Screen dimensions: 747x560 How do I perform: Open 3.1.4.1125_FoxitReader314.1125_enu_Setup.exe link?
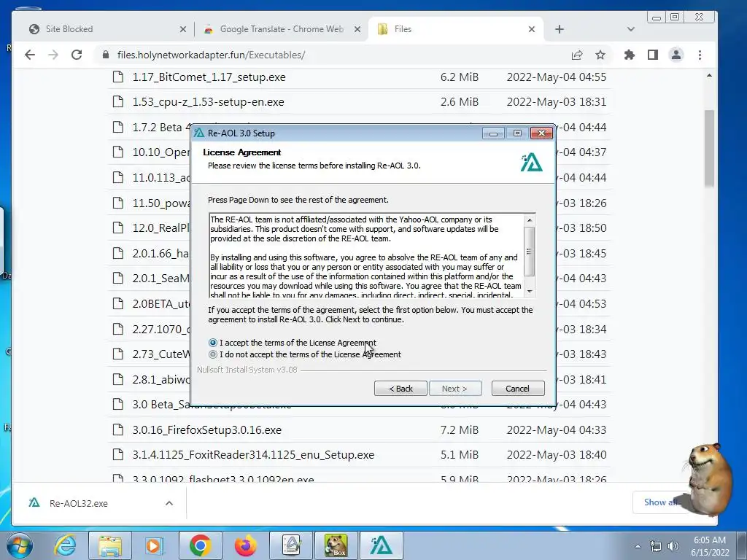[253, 455]
